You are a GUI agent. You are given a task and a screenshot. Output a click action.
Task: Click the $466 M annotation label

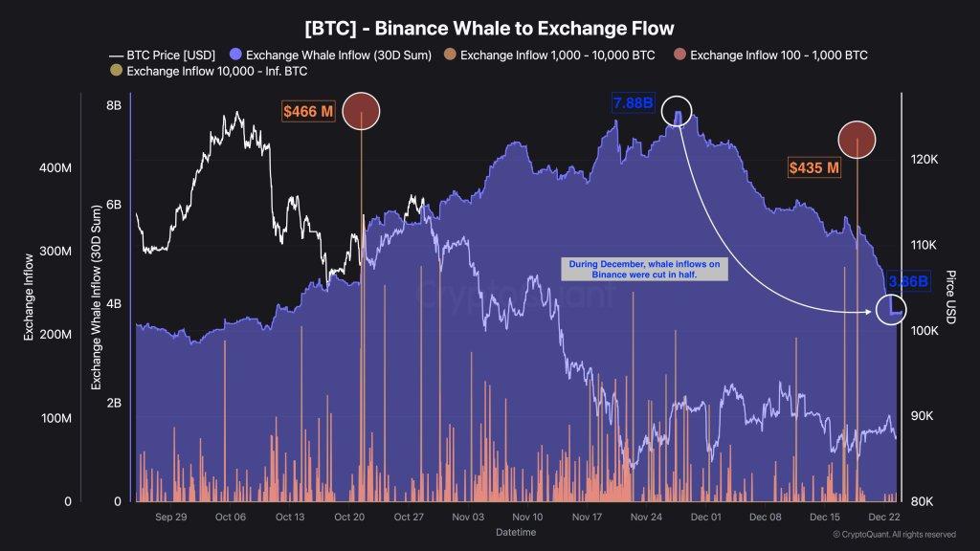click(x=308, y=112)
